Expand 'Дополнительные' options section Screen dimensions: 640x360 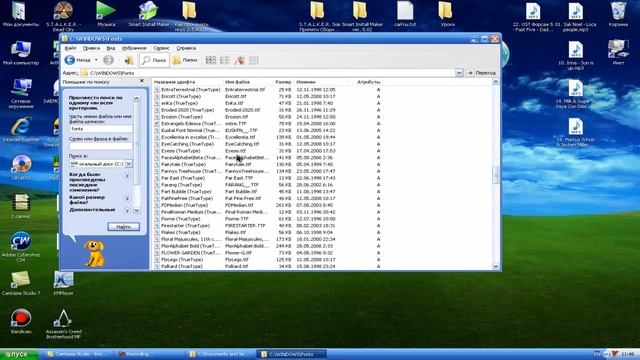[127, 211]
